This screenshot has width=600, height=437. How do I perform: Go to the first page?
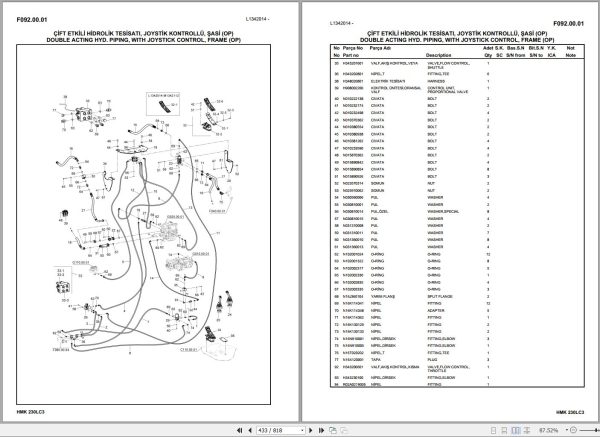click(x=240, y=430)
